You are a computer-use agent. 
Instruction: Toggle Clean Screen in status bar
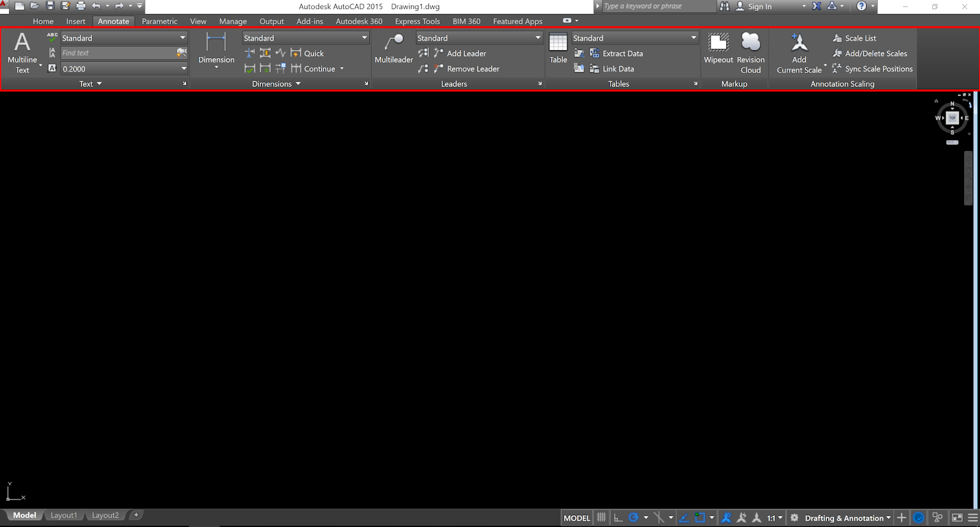[957, 518]
